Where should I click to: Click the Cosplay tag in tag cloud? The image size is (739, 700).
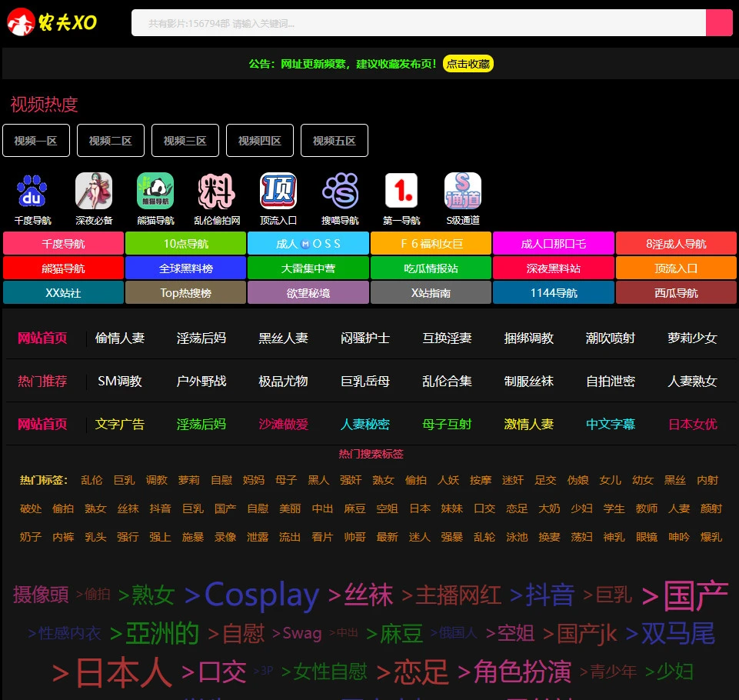(x=252, y=595)
